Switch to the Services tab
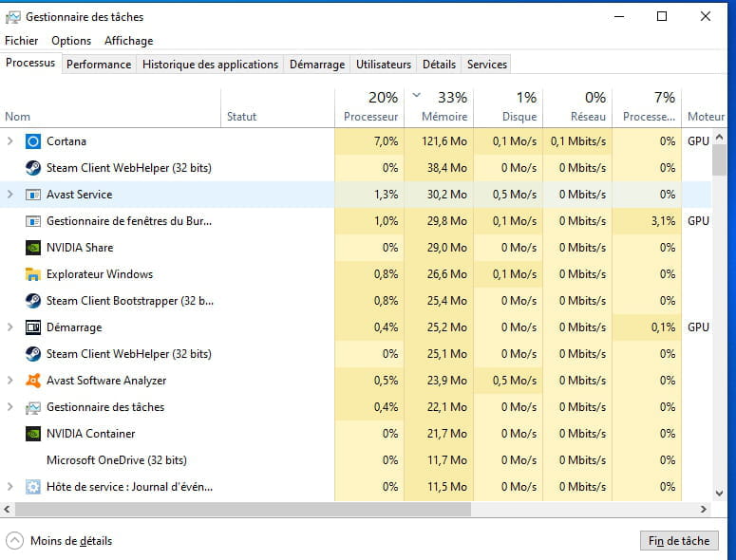Image resolution: width=736 pixels, height=560 pixels. click(487, 65)
